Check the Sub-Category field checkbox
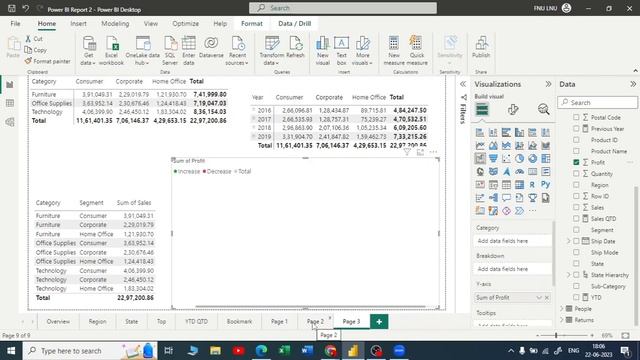640x360 pixels. pyautogui.click(x=576, y=286)
